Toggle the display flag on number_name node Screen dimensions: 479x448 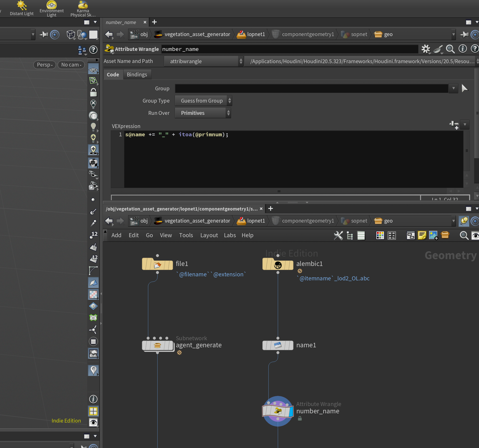tap(291, 411)
